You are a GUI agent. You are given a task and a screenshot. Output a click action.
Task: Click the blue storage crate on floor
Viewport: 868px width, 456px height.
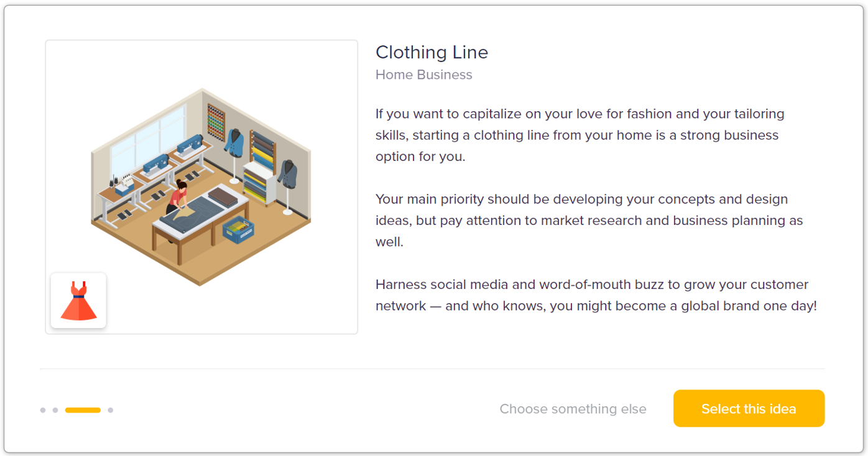pos(238,231)
